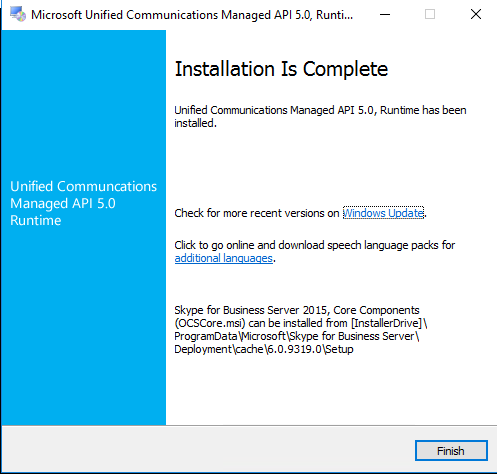Viewport: 497px width, 474px height.
Task: Minimize the setup window
Action: 385,14
